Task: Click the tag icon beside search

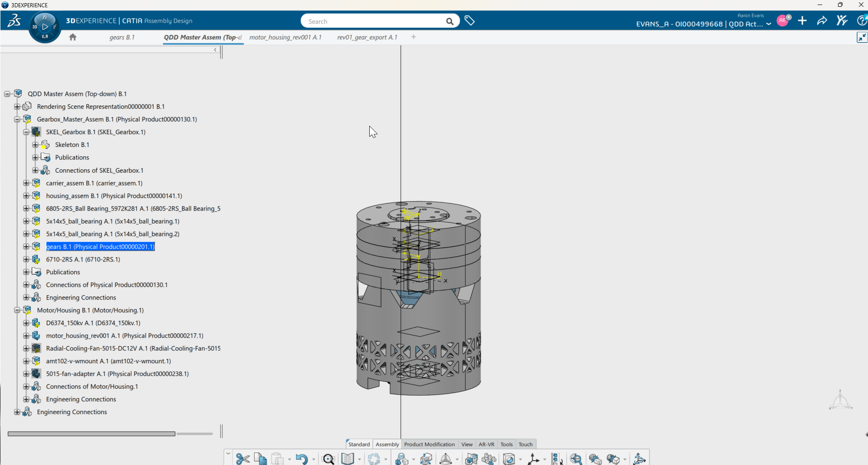Action: coord(470,21)
